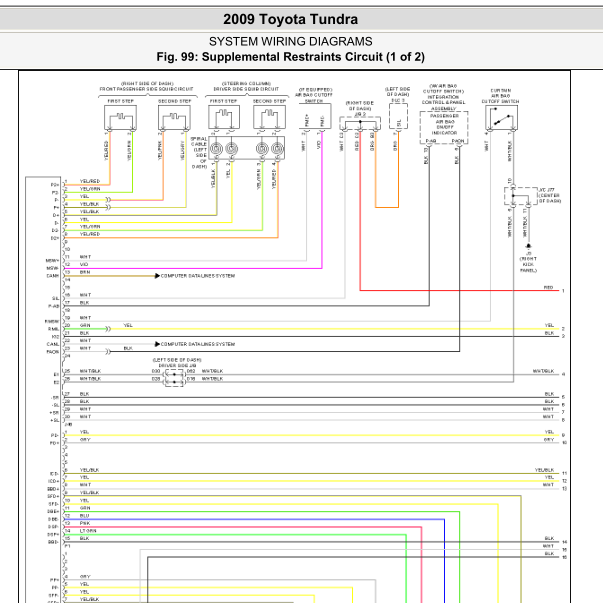603x603 pixels.
Task: Click "COMPUTER DATA LINES SYSTEM" on the CANH line
Action: (x=198, y=276)
